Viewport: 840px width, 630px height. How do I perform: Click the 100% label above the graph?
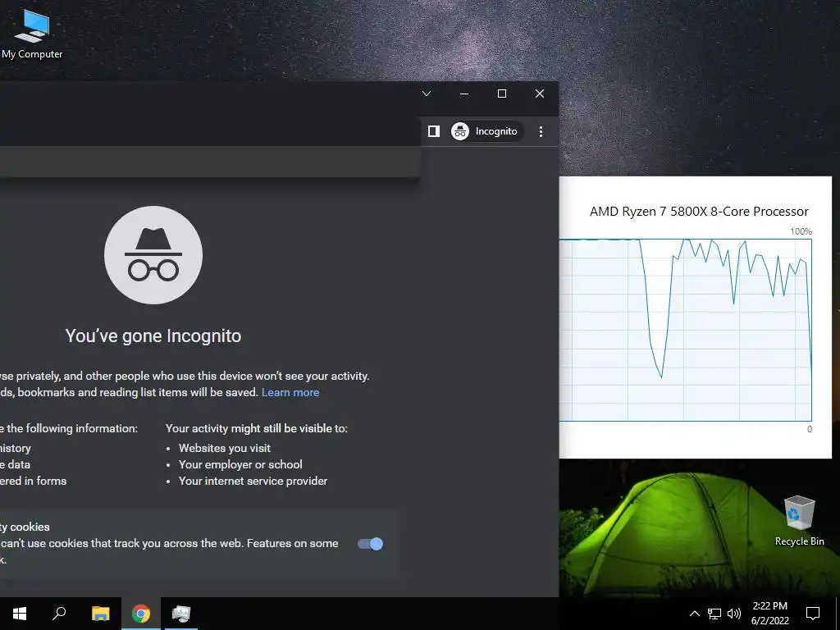[801, 231]
